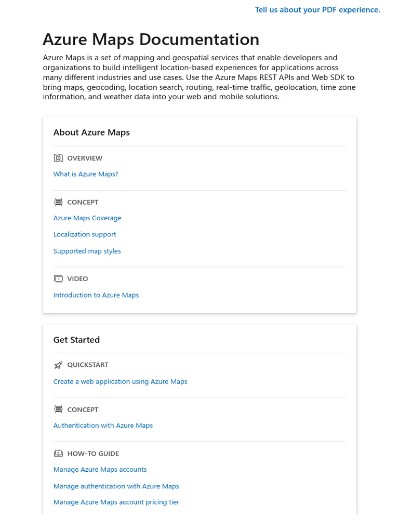
Task: Open Manage Azure Maps account pricing tier
Action: [x=116, y=502]
